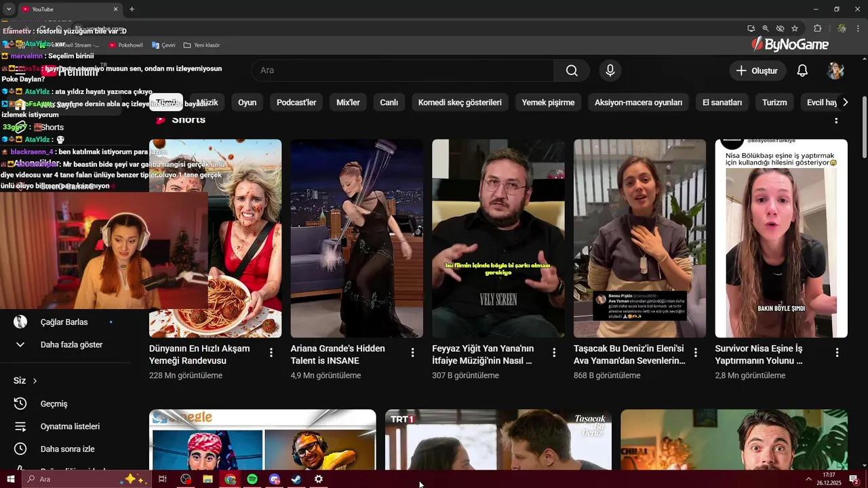
Task: Open the Shorts section three-dot menu
Action: (836, 120)
